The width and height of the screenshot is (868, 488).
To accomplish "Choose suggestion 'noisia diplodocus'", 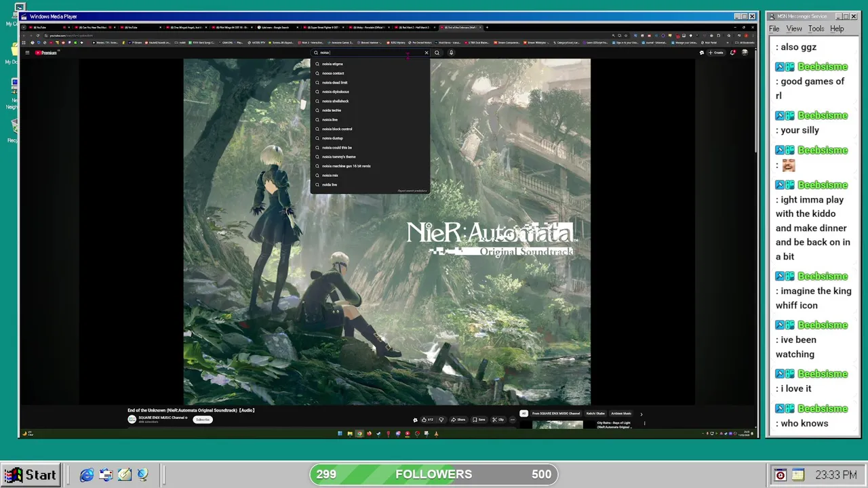I will [370, 91].
